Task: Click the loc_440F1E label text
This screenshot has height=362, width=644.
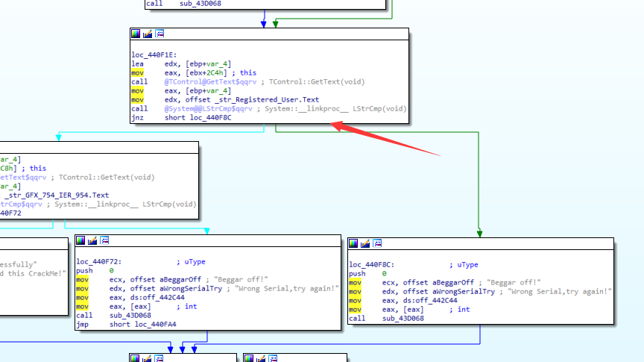Action: 154,55
